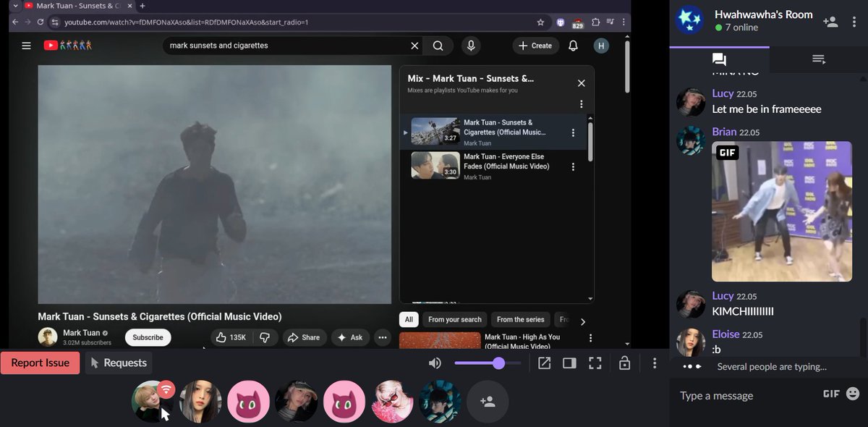Subscribe to Mark Tuan channel
This screenshot has height=427, width=868.
148,337
